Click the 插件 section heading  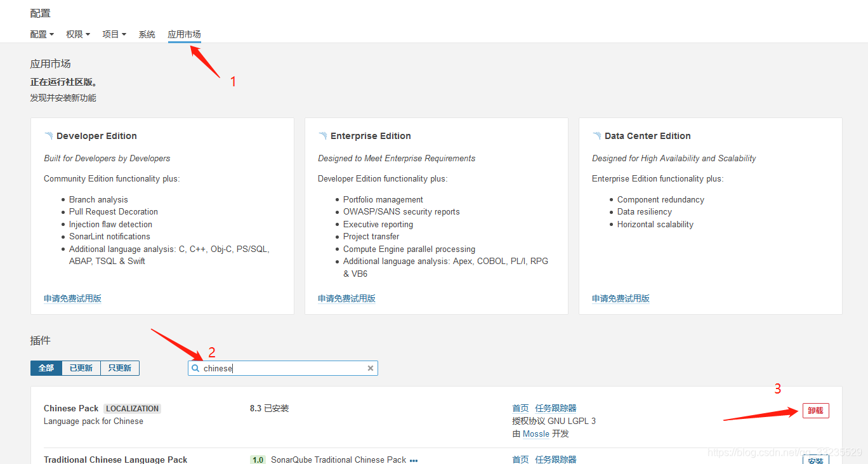41,341
